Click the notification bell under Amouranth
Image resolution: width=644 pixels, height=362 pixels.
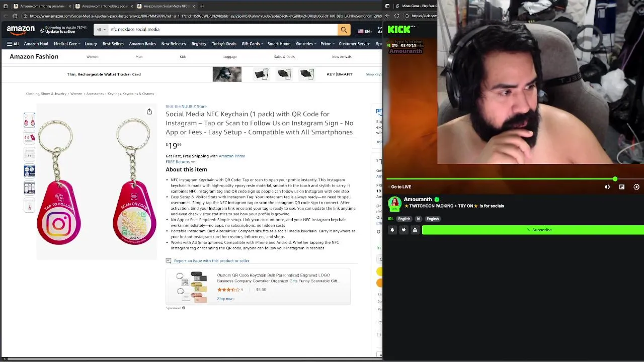(x=392, y=230)
